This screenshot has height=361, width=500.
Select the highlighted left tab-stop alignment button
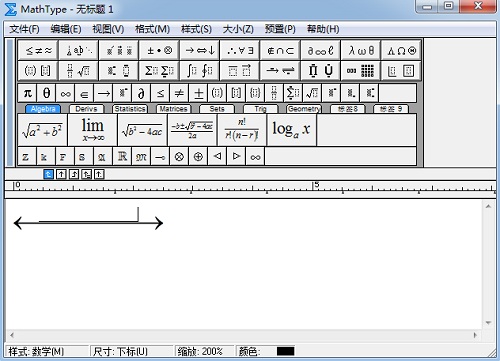(48, 174)
